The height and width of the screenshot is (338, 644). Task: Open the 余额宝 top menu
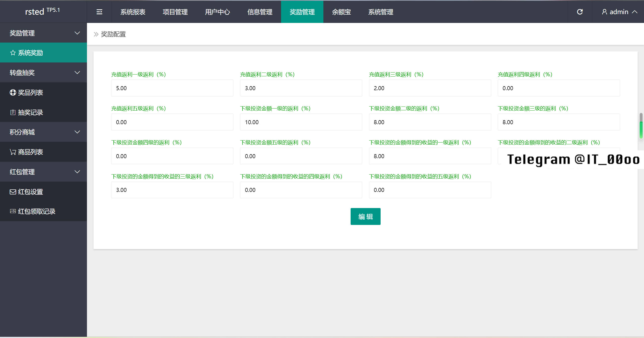(x=342, y=12)
